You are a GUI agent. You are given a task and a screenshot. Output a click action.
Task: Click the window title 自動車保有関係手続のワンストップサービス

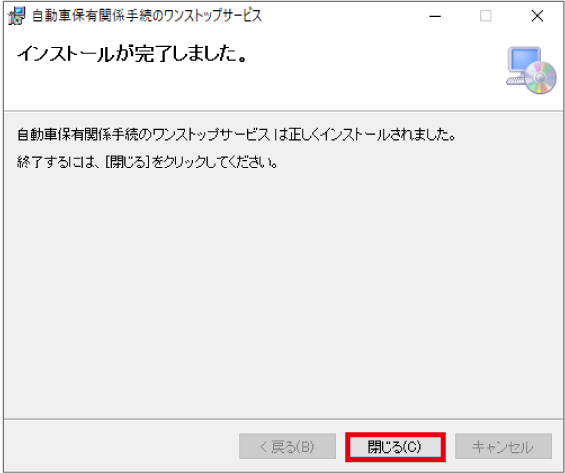[147, 16]
